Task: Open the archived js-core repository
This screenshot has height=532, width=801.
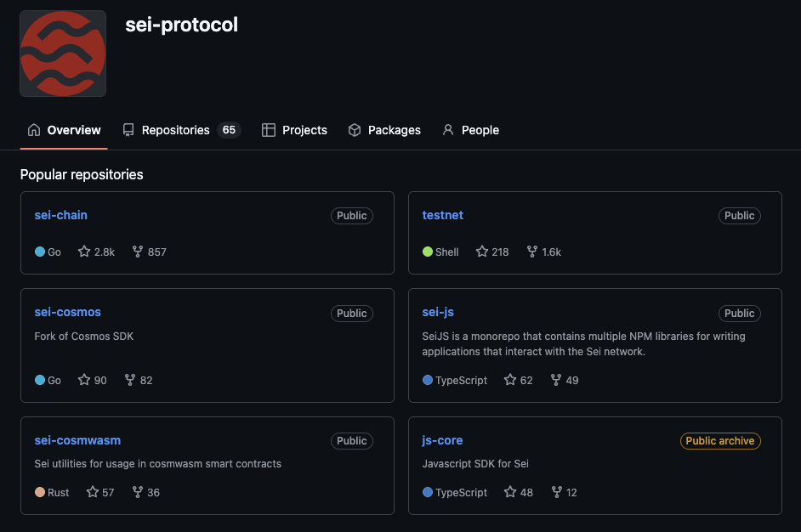Action: pos(443,440)
